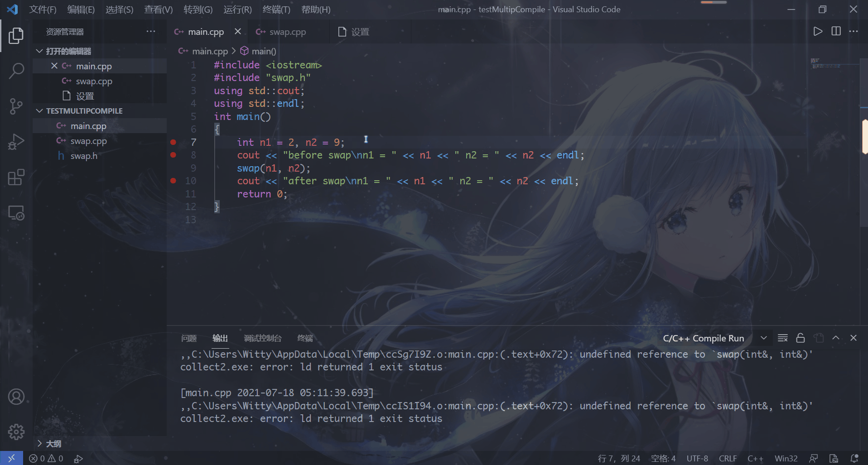
Task: Open the Explorer view in activity bar
Action: click(16, 35)
